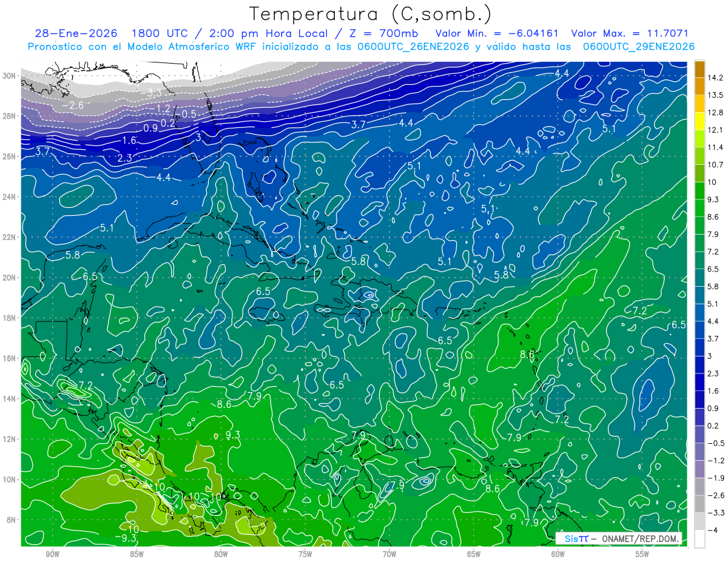Viewport: 728px width, 562px height.
Task: Click the longitude label '60W'
Action: 558,555
